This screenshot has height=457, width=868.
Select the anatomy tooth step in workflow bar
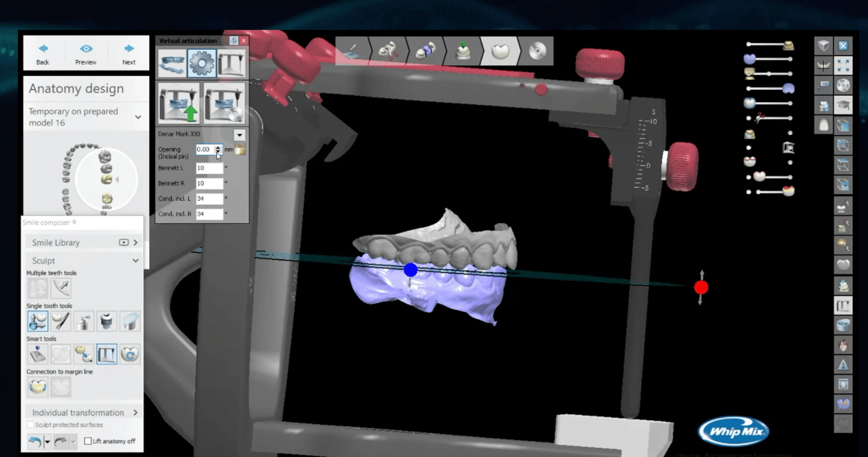pos(500,51)
